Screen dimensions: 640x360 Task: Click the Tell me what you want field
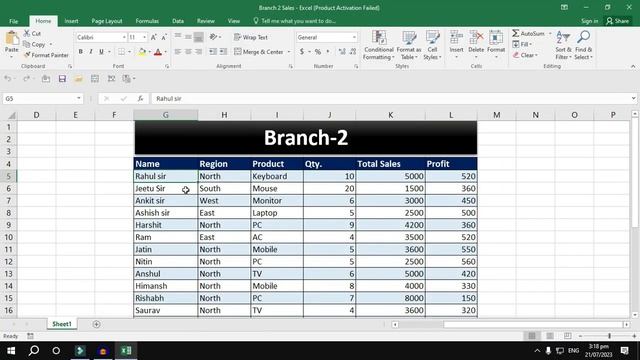(x=294, y=21)
